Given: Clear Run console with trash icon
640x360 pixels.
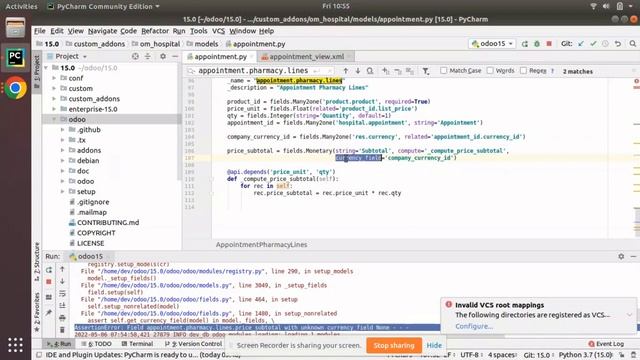Looking at the screenshot, I should pos(62,329).
